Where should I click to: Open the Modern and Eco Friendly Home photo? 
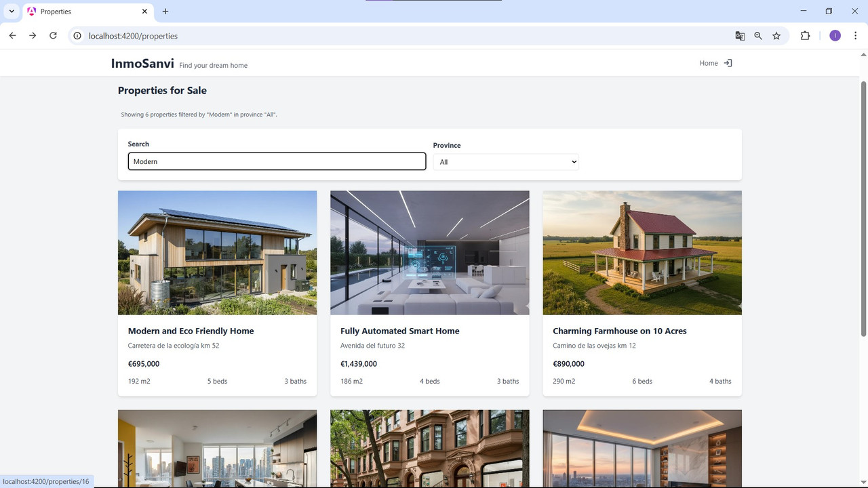[217, 253]
